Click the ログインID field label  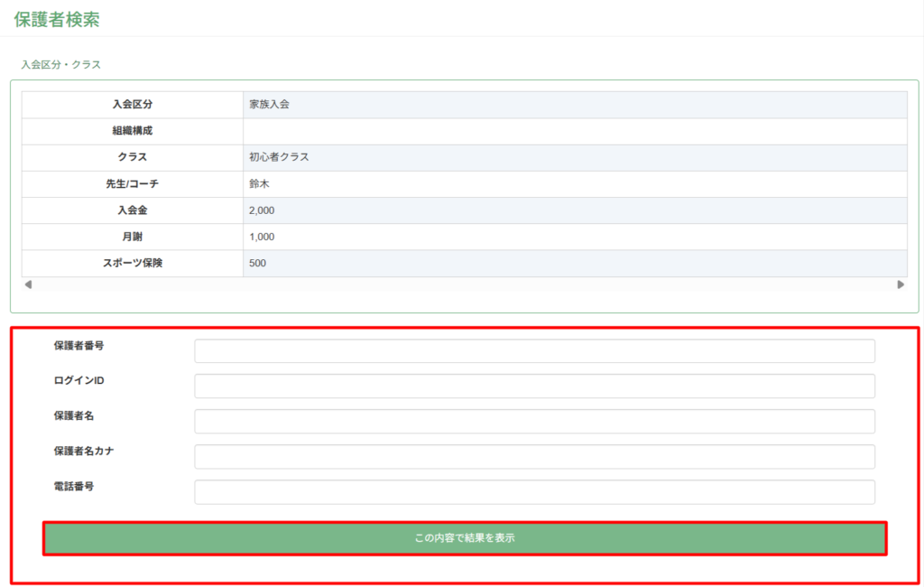79,380
